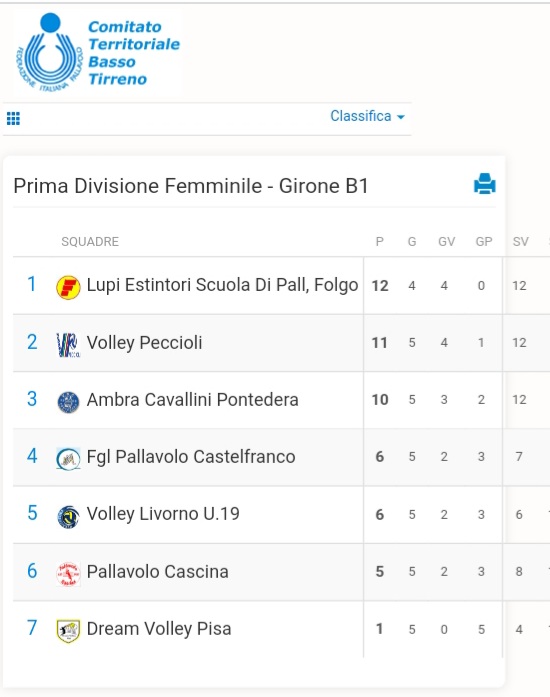The width and height of the screenshot is (550, 697).
Task: Click the SV column header
Action: tap(521, 241)
